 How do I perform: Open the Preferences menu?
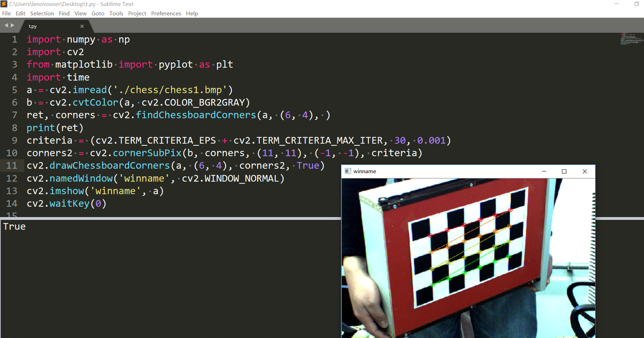(166, 14)
